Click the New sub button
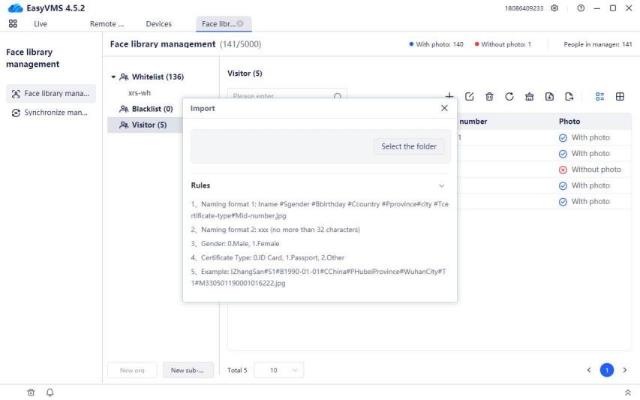The image size is (640, 400). pyautogui.click(x=187, y=370)
